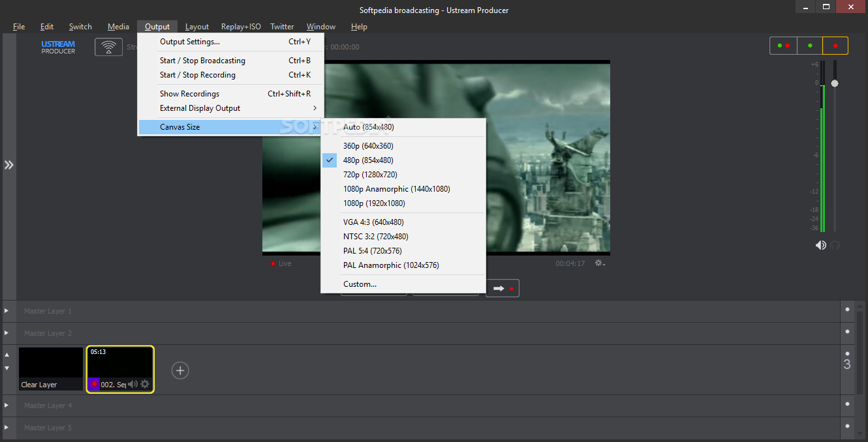
Task: Choose Custom... canvas size
Action: 403,284
